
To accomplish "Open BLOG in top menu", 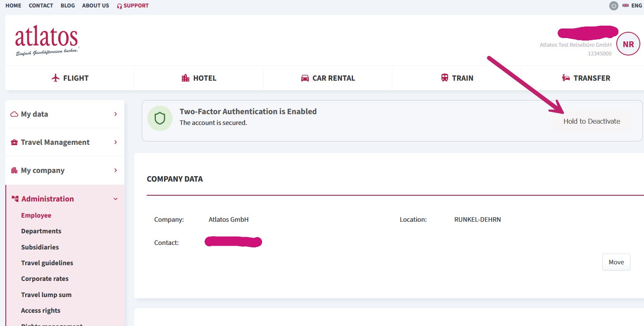I will coord(68,5).
